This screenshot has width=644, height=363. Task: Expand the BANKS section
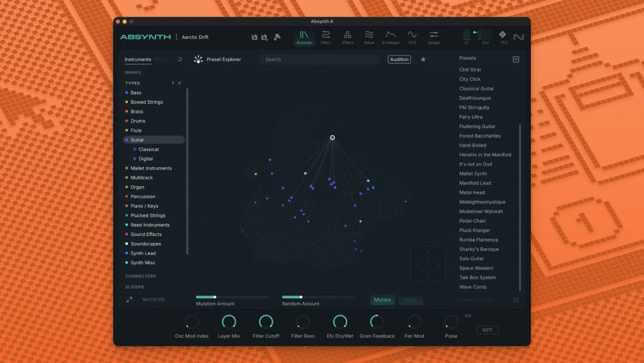pos(133,73)
